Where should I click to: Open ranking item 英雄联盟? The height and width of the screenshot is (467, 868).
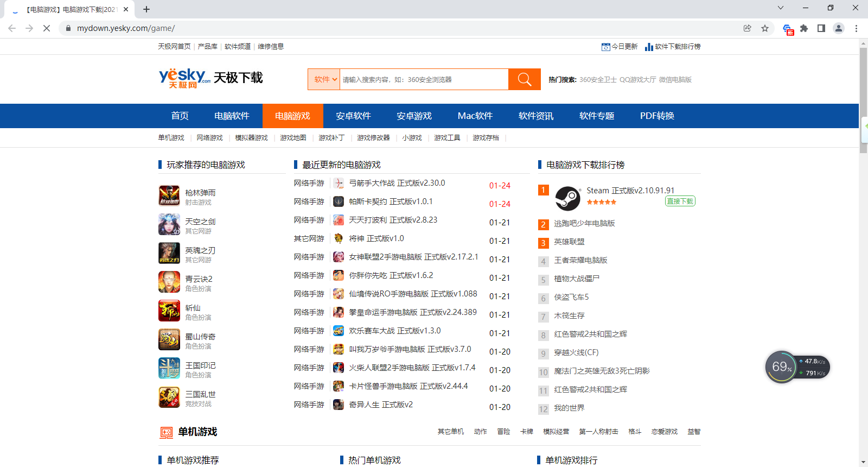tap(570, 242)
